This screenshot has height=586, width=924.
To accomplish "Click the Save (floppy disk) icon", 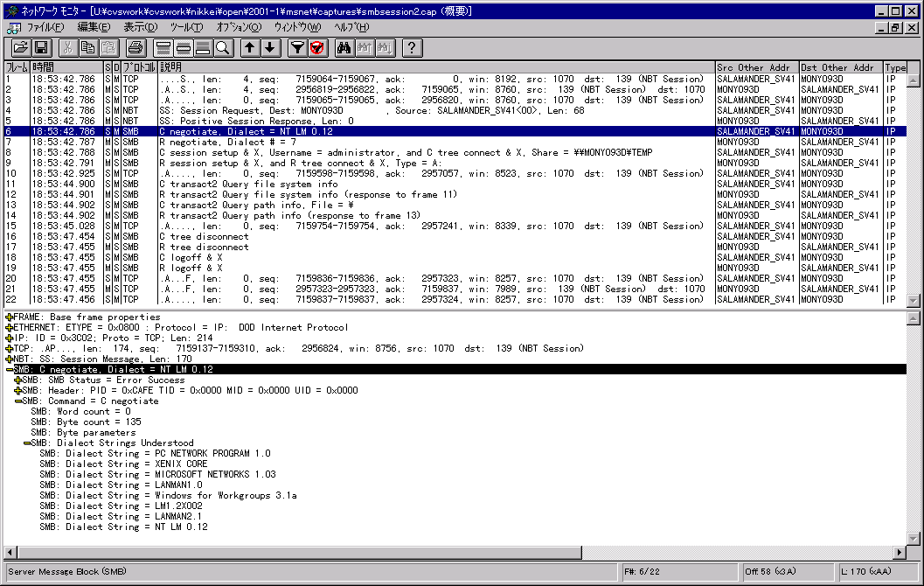I will 41,48.
